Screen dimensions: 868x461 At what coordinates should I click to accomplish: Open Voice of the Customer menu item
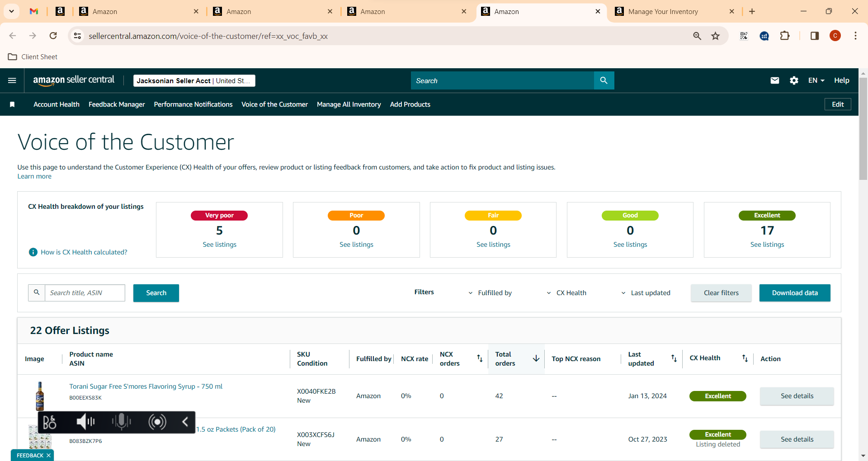(274, 104)
